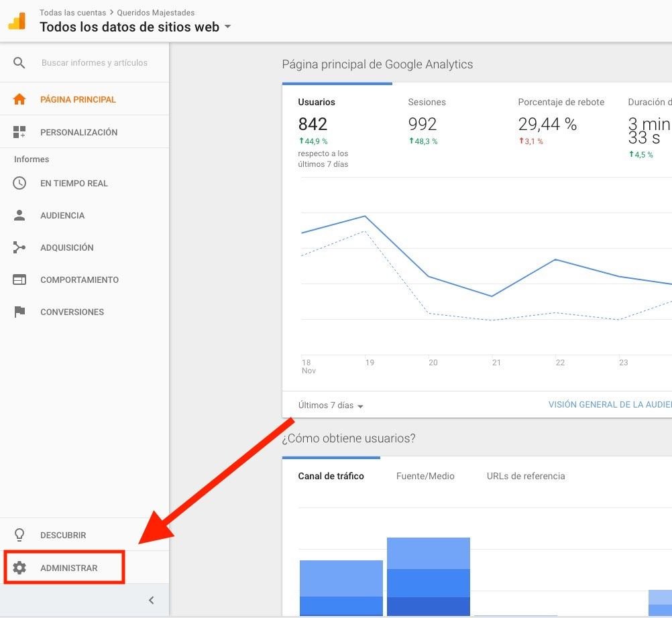This screenshot has width=672, height=618.
Task: Switch to the Fuente/Medio tab
Action: point(425,476)
